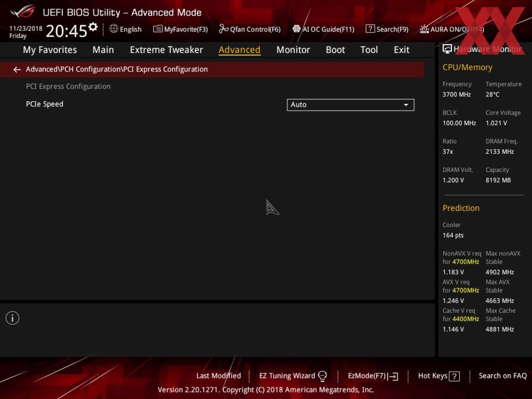Image resolution: width=532 pixels, height=399 pixels.
Task: Open the Tool tab
Action: pos(369,50)
